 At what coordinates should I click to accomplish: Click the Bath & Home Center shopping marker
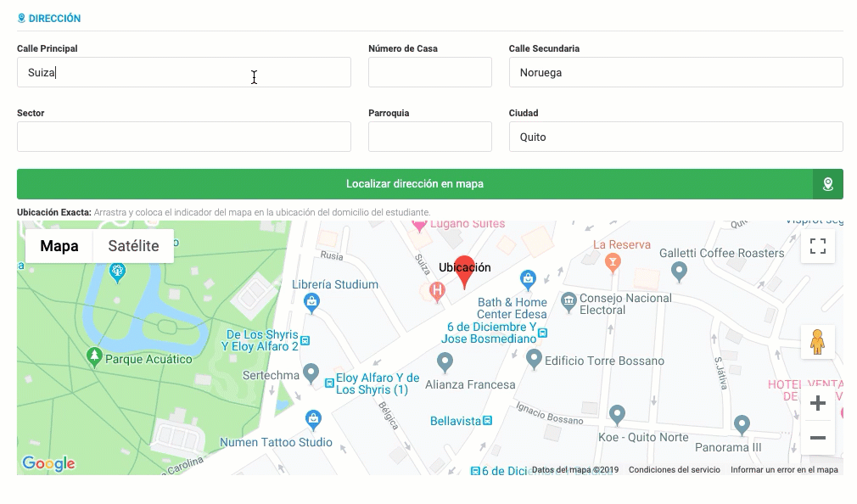click(528, 279)
